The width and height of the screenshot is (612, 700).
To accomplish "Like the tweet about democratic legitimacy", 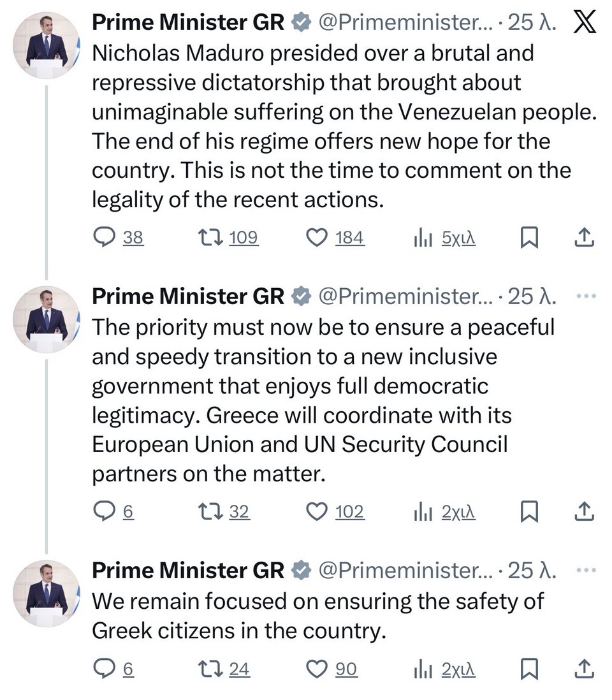I will point(316,511).
